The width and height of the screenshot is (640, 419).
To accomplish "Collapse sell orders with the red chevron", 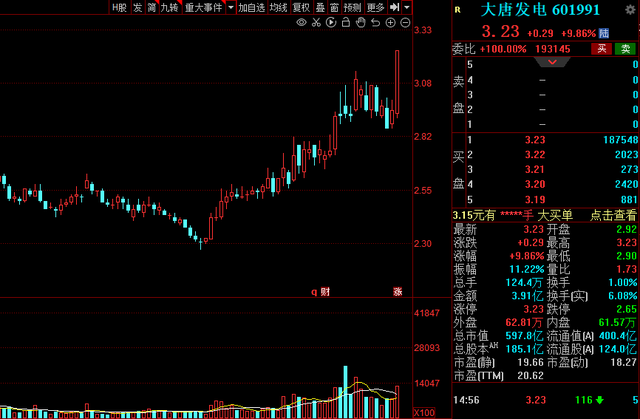I will [x=552, y=62].
